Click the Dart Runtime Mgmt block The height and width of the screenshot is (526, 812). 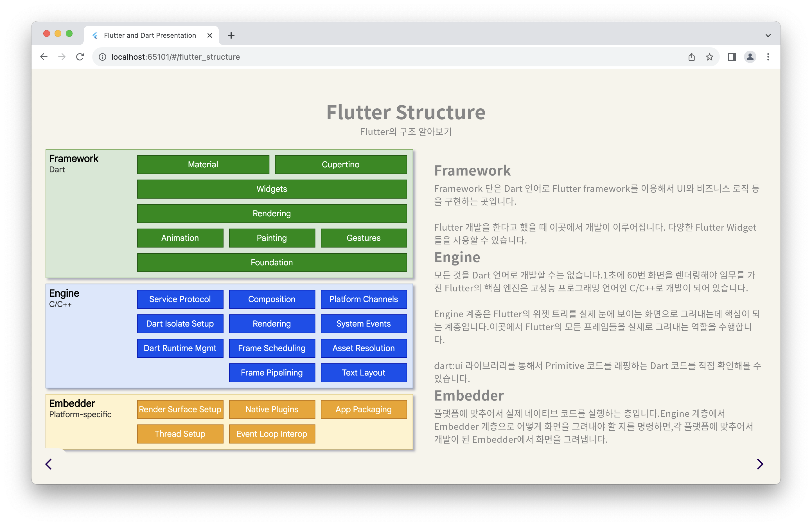[x=180, y=348]
